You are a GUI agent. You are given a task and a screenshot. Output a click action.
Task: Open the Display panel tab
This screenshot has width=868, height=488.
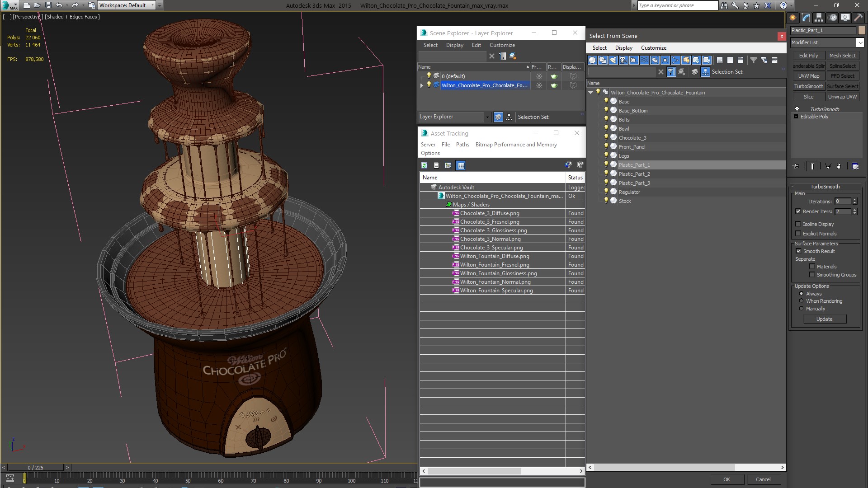pos(845,18)
